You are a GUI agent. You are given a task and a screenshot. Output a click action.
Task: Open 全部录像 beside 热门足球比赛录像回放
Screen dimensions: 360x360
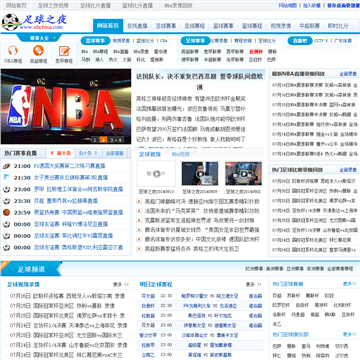[348, 170]
